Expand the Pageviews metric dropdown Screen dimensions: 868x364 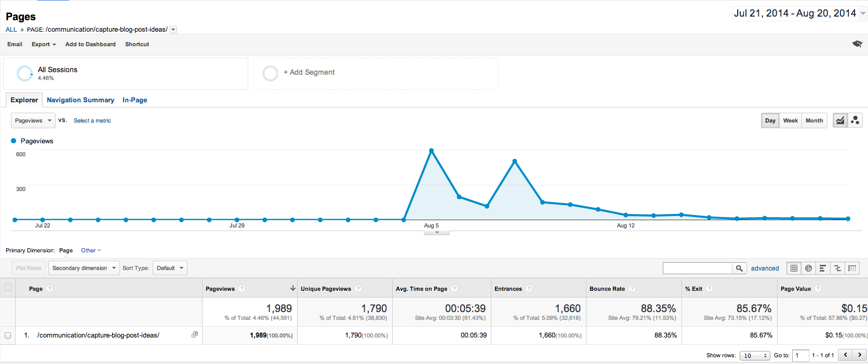coord(33,120)
